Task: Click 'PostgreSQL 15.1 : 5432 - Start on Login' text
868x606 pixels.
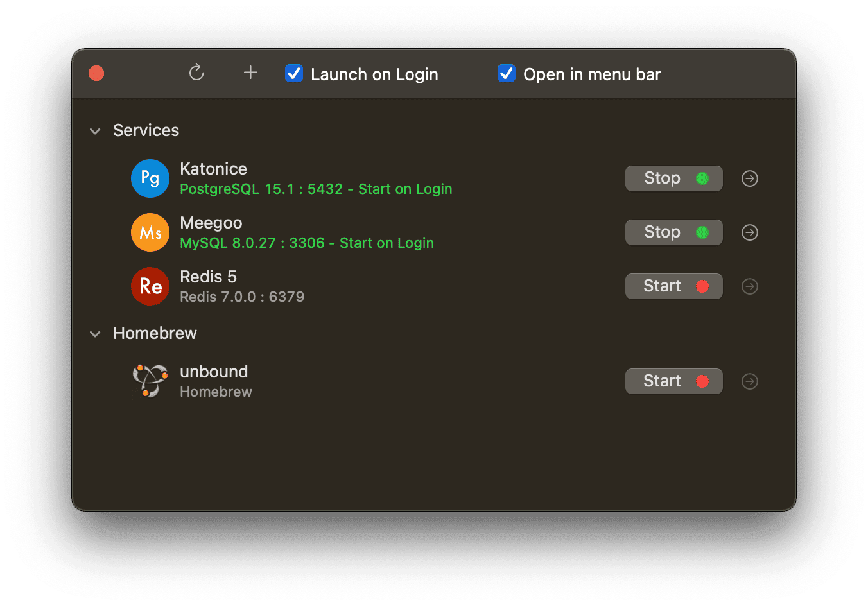Action: pyautogui.click(x=316, y=189)
